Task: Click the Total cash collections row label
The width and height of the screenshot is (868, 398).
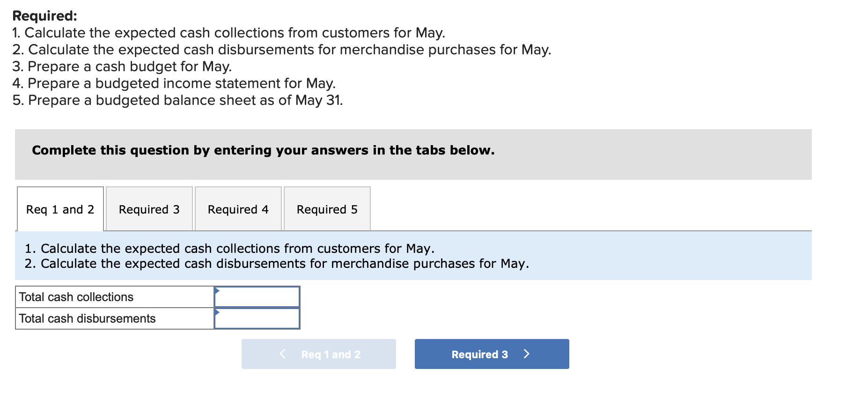Action: tap(76, 297)
